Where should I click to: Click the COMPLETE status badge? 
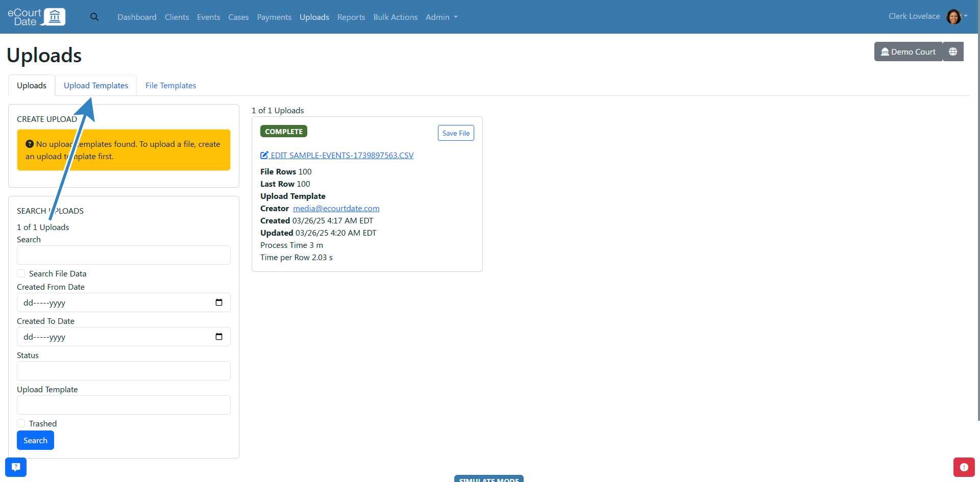coord(284,131)
